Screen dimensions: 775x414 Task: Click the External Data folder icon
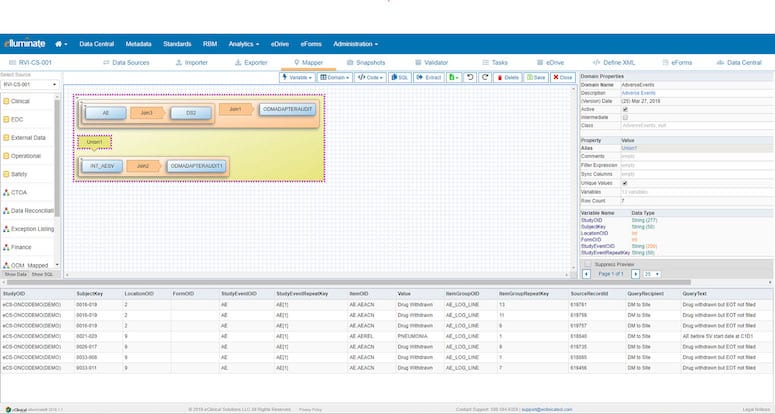pyautogui.click(x=6, y=138)
